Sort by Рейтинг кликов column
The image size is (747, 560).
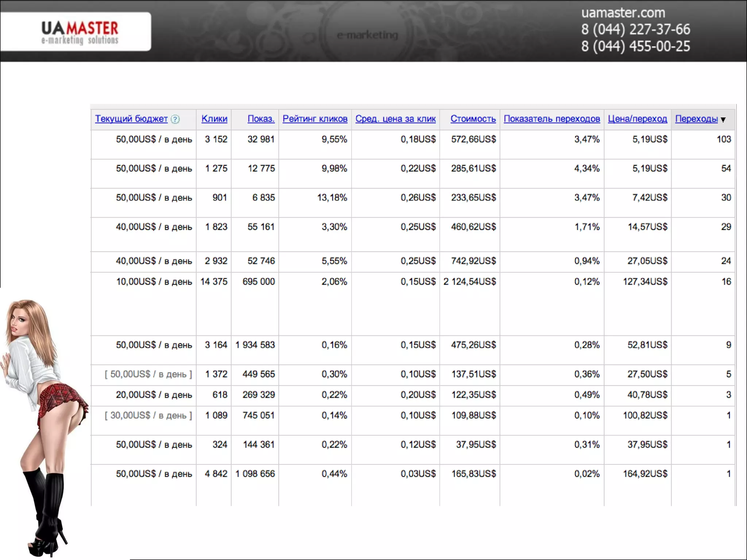(x=315, y=119)
